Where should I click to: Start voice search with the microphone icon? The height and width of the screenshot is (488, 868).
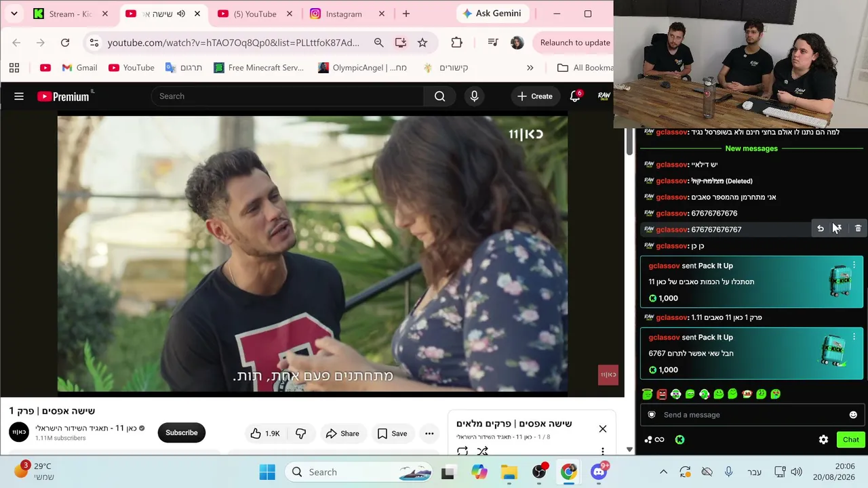(x=474, y=96)
